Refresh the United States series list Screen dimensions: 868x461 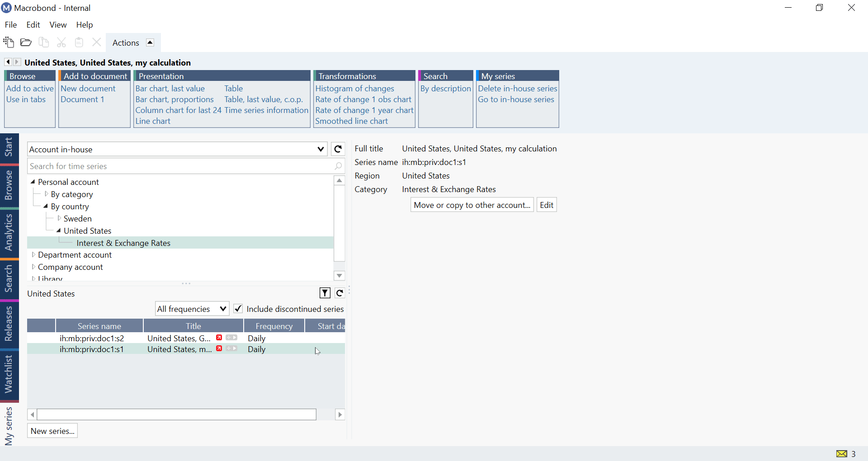340,293
